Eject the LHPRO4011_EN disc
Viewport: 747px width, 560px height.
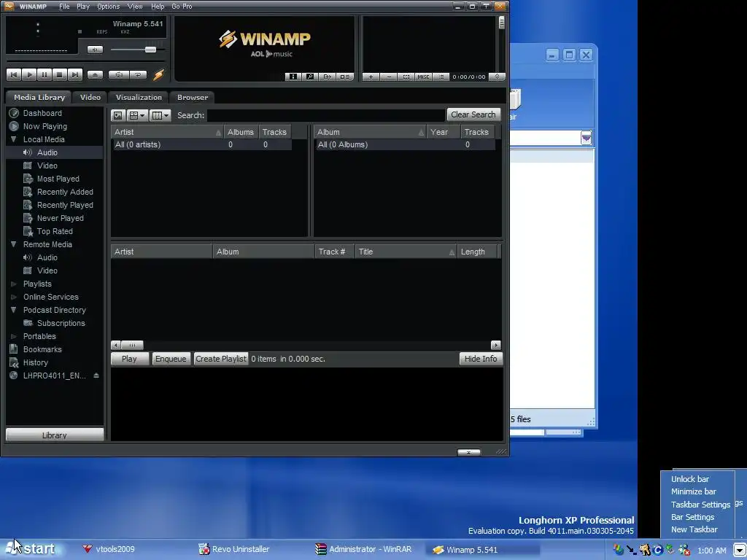pos(96,376)
